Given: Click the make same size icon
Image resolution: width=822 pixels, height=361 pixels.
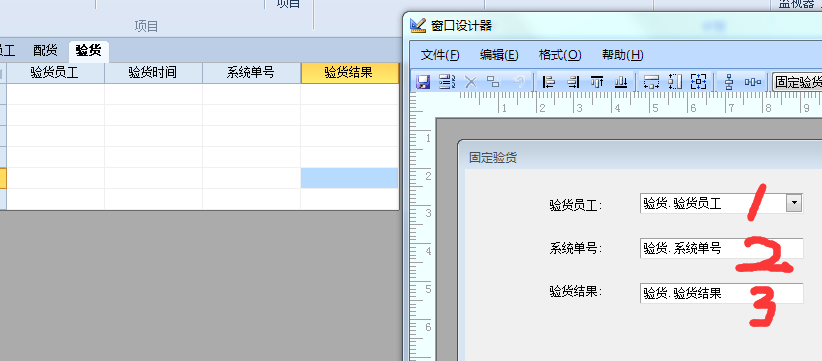Looking at the screenshot, I should click(699, 82).
